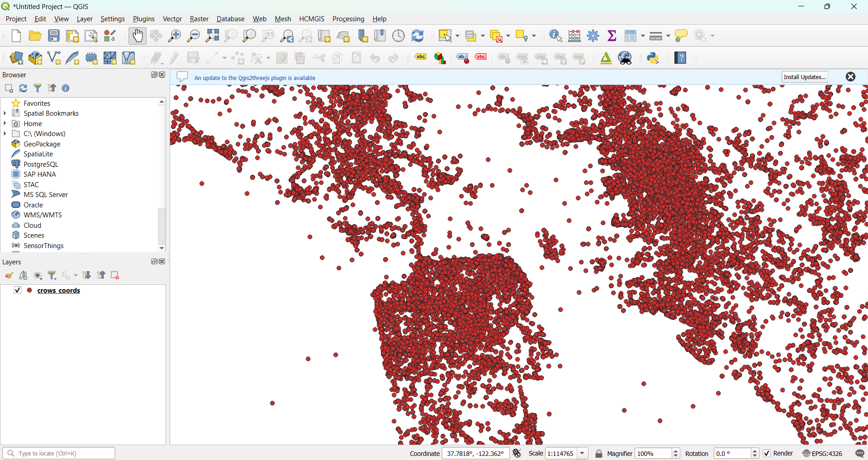Select the Identify Features tool
The width and height of the screenshot is (868, 460).
tap(555, 36)
